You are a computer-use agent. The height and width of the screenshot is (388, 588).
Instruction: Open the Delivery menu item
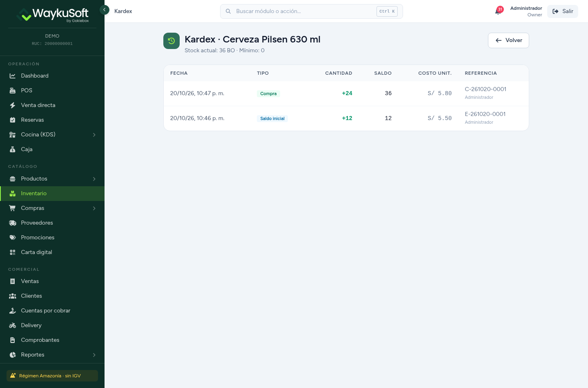pyautogui.click(x=52, y=326)
